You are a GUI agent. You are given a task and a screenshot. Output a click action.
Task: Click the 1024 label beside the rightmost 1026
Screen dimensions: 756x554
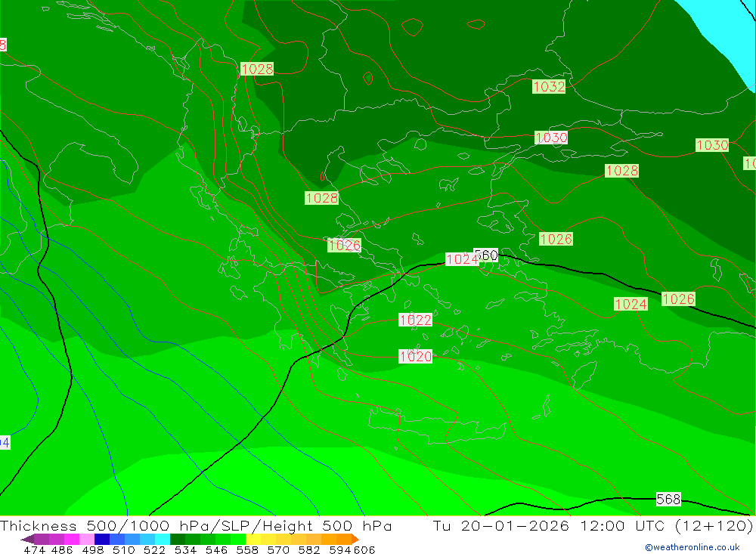(631, 305)
